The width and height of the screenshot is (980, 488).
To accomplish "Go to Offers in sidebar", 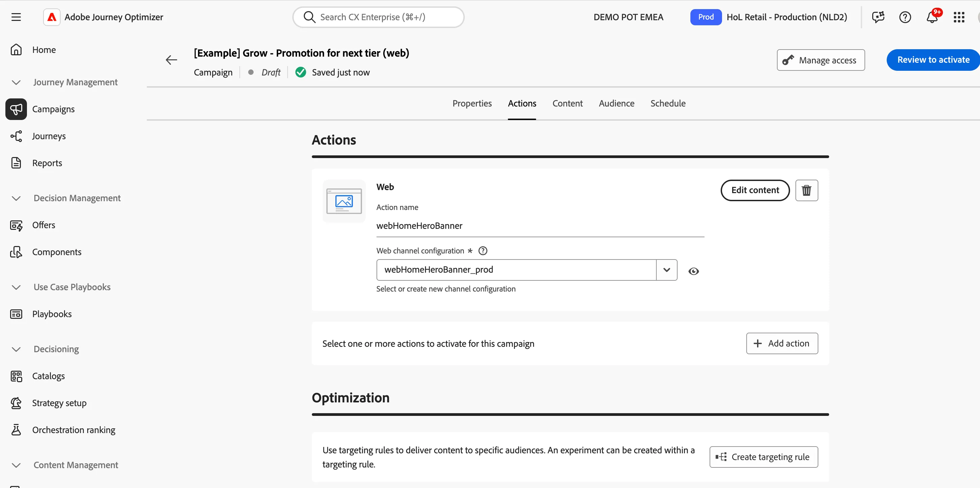I will click(43, 225).
